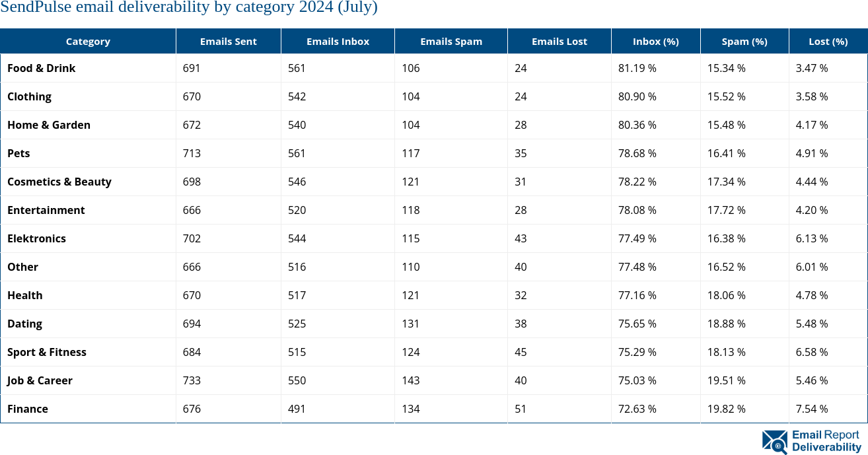868x455 pixels.
Task: Click the 80.36 % inbox rate
Action: click(x=637, y=125)
